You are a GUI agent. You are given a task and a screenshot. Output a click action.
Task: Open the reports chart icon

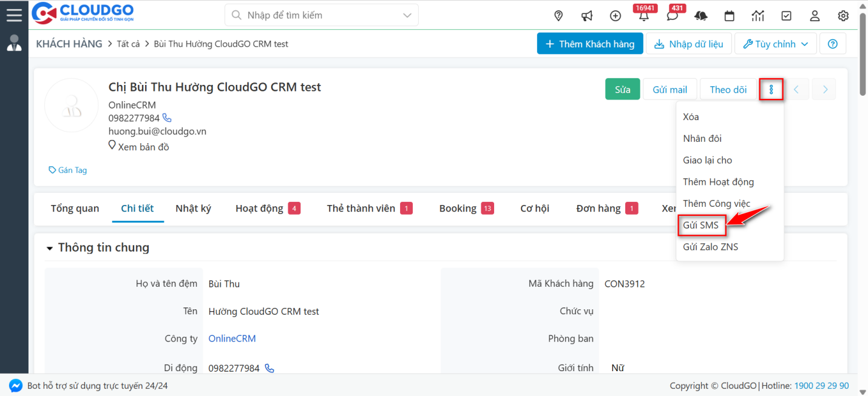click(x=758, y=16)
